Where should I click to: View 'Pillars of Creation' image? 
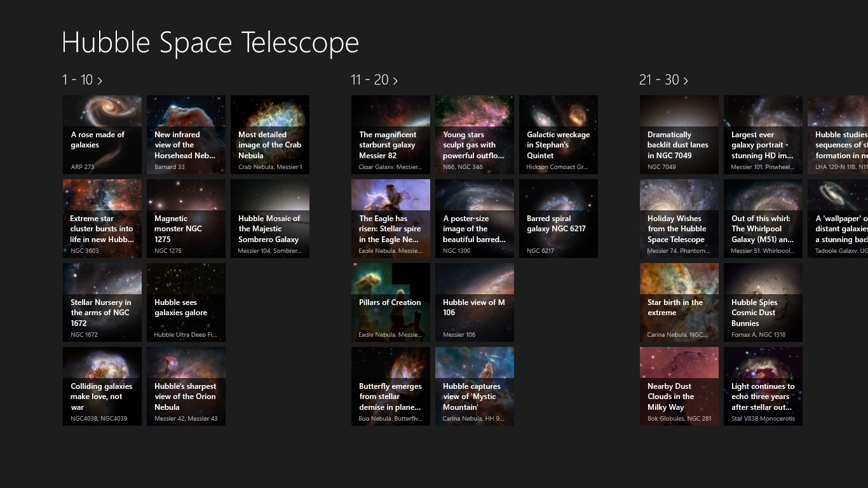point(390,302)
